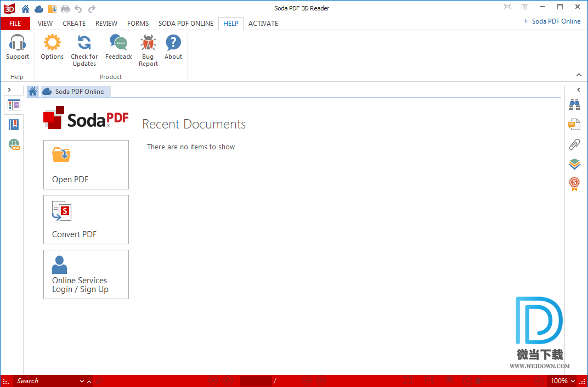Viewport: 588px width, 387px height.
Task: Print using the quick access printer icon
Action: coord(65,8)
